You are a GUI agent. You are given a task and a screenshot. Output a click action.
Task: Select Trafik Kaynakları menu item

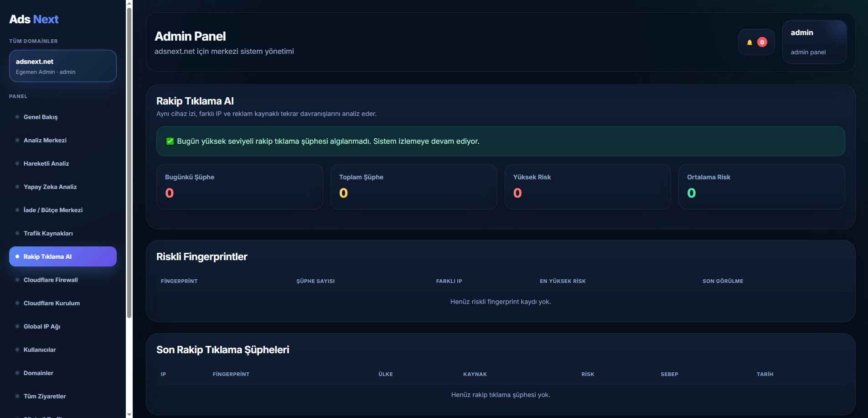click(x=63, y=233)
